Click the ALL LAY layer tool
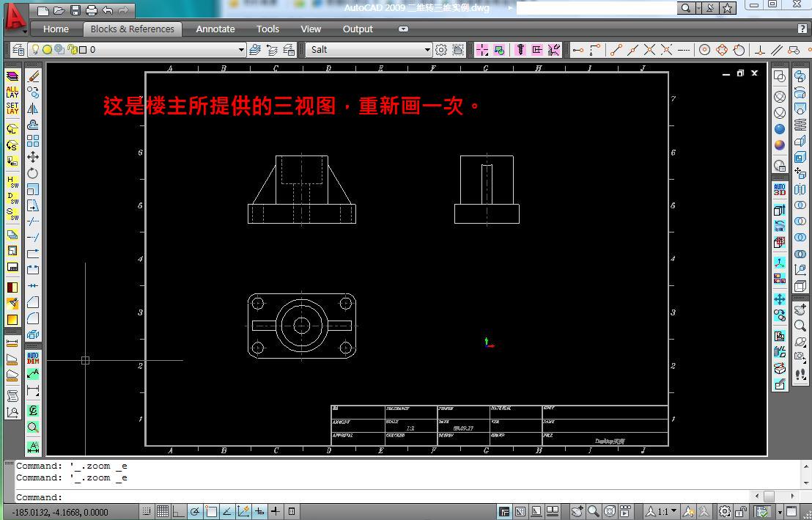This screenshot has width=812, height=520. click(x=12, y=92)
